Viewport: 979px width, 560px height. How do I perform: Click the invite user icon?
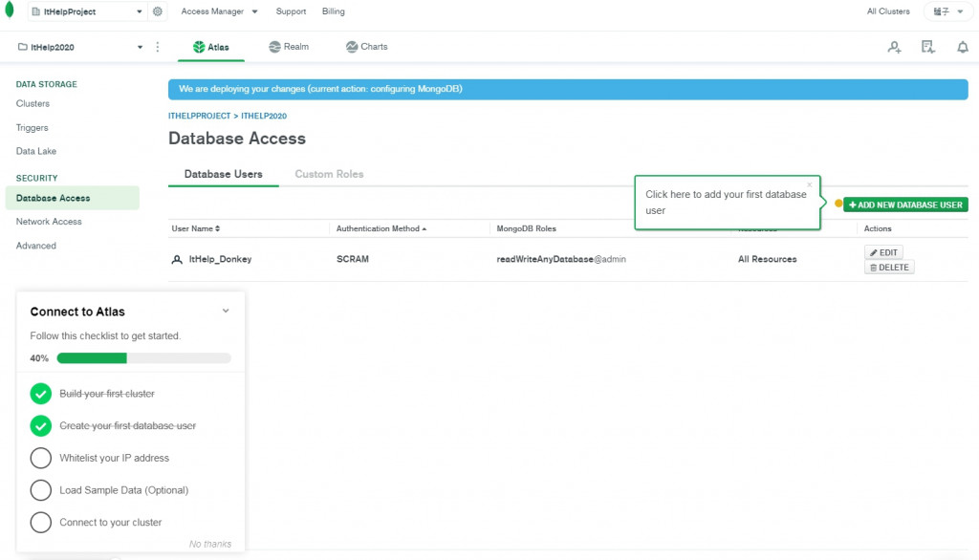pyautogui.click(x=894, y=47)
